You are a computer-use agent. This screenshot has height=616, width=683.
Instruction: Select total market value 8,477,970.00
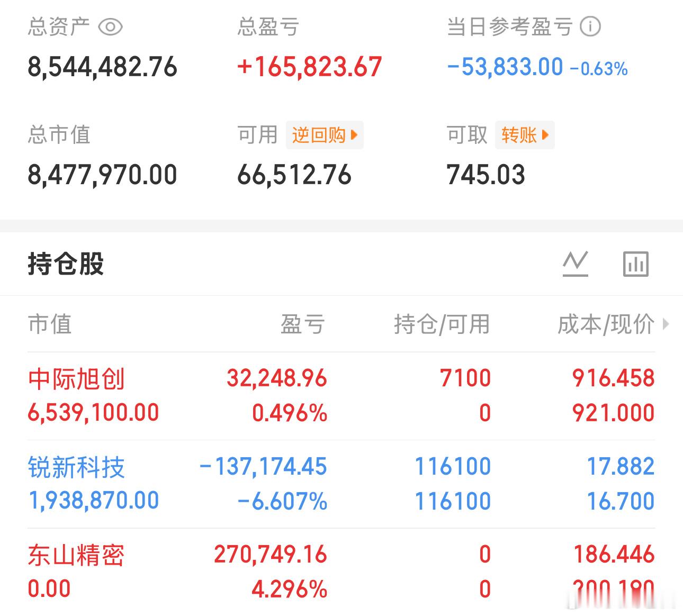[x=102, y=175]
